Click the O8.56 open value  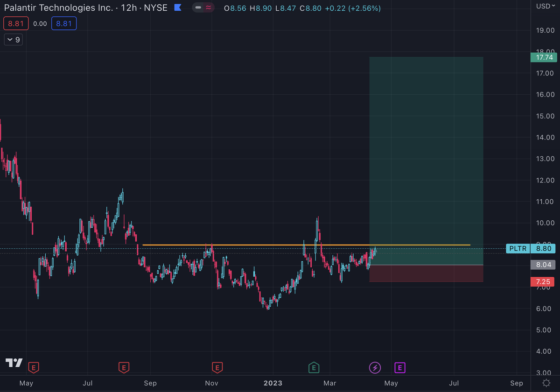pos(235,8)
